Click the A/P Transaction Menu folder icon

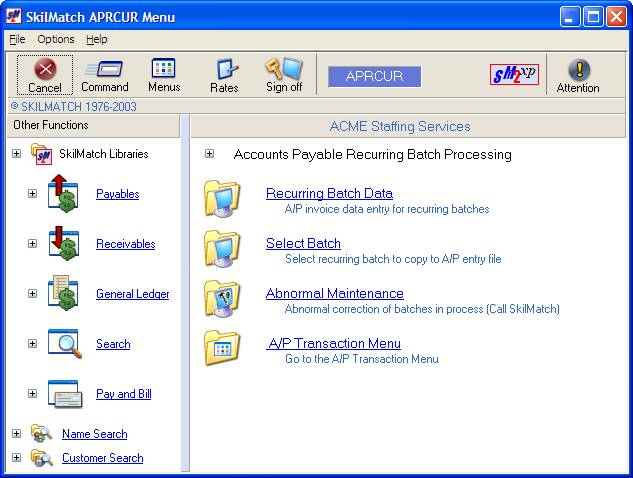tap(222, 348)
